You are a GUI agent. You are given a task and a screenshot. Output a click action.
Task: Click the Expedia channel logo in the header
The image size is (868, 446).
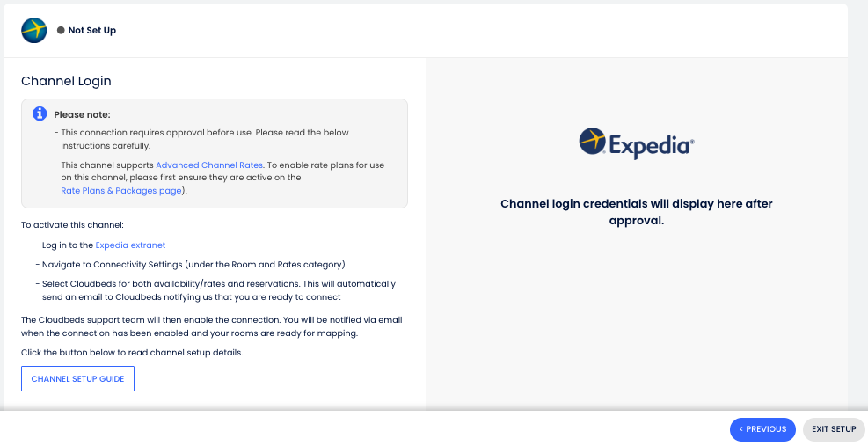34,30
